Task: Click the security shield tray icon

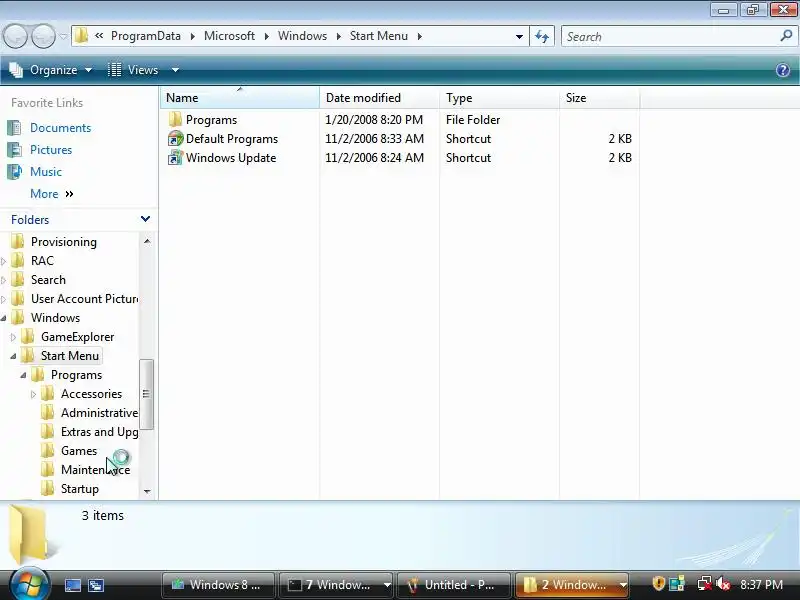Action: point(658,584)
